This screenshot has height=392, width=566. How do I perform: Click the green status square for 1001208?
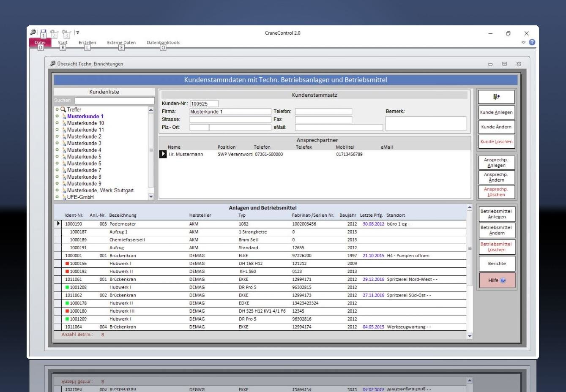[67, 287]
